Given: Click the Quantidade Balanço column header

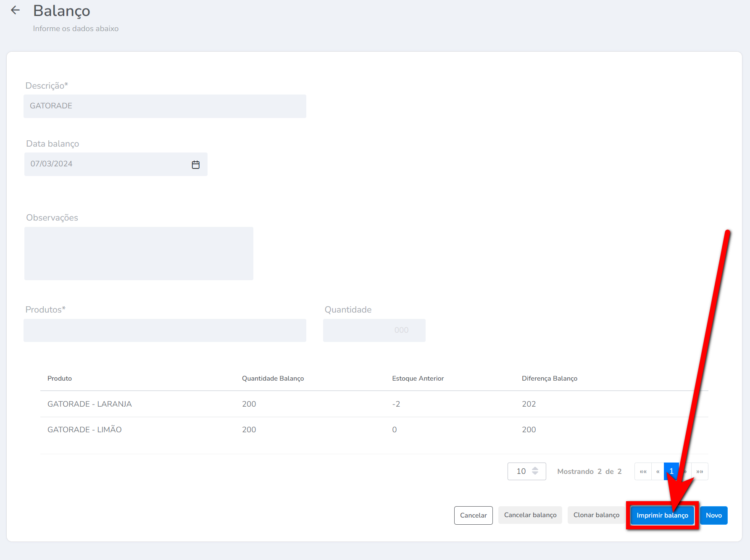Looking at the screenshot, I should (273, 379).
